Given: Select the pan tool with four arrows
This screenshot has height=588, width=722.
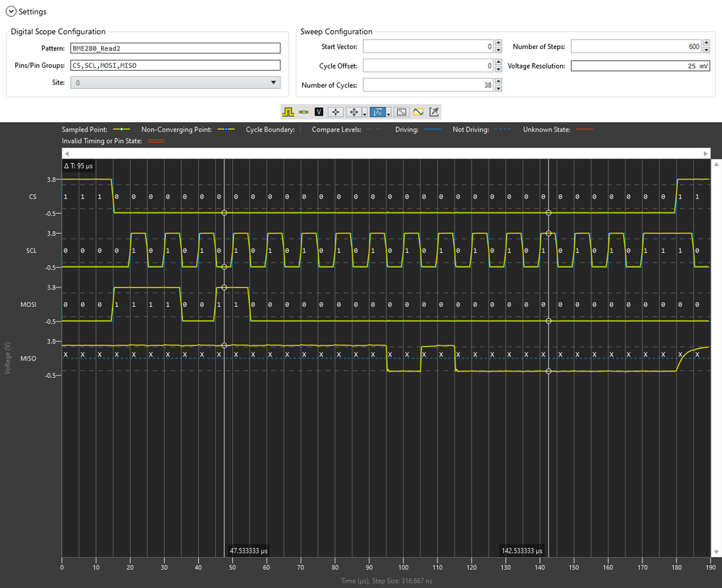Looking at the screenshot, I should [353, 112].
